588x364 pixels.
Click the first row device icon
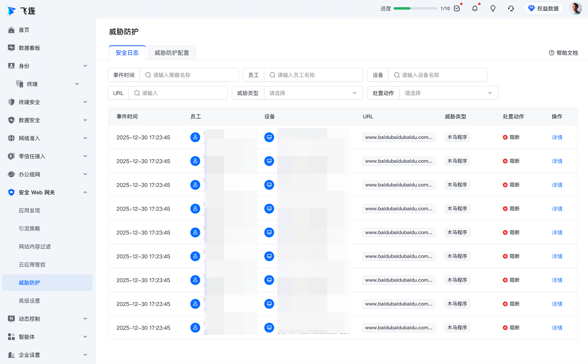pos(269,137)
